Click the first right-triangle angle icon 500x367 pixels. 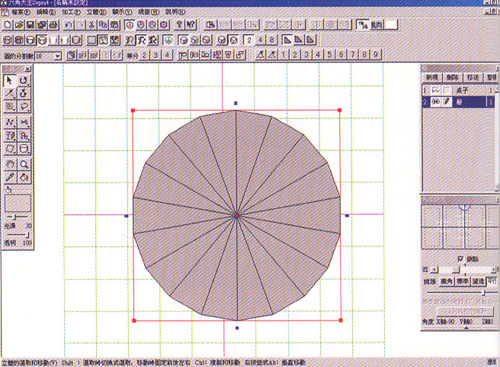[x=286, y=40]
